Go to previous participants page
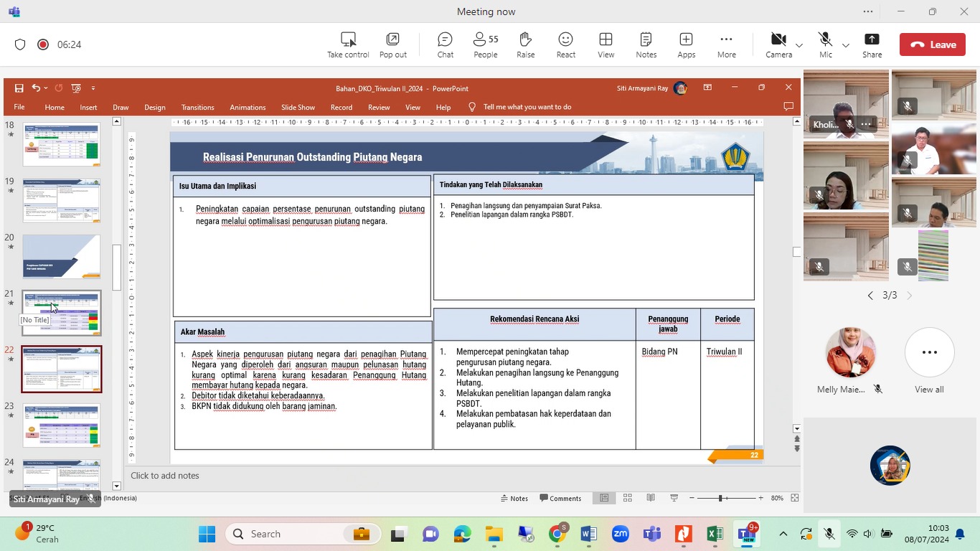This screenshot has width=980, height=551. tap(870, 296)
